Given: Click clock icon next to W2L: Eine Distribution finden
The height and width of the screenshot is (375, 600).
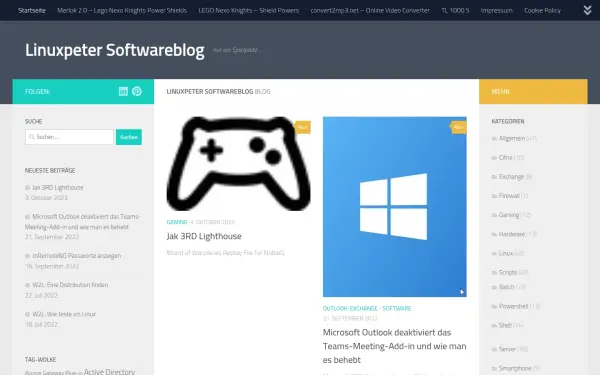Looking at the screenshot, I should (x=28, y=285).
